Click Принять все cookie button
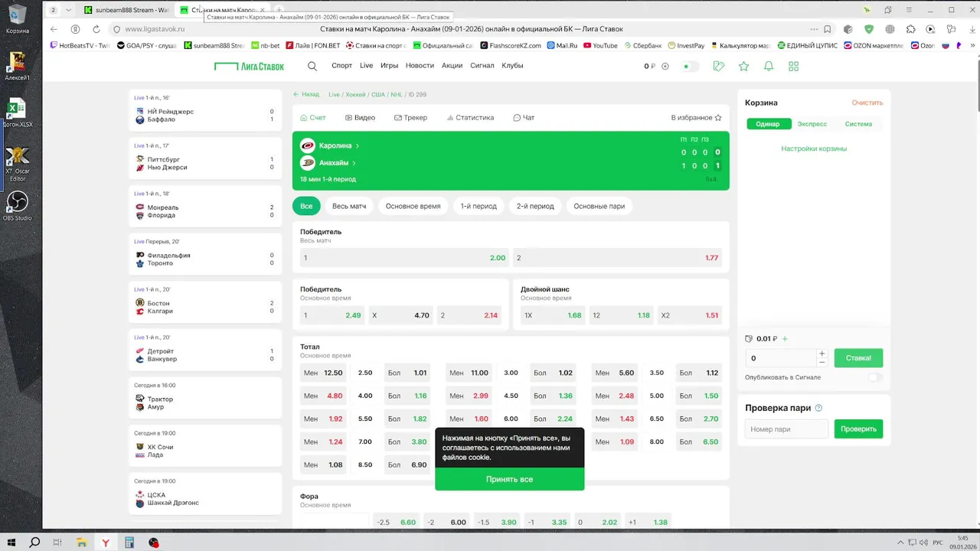This screenshot has width=980, height=551. 509,479
